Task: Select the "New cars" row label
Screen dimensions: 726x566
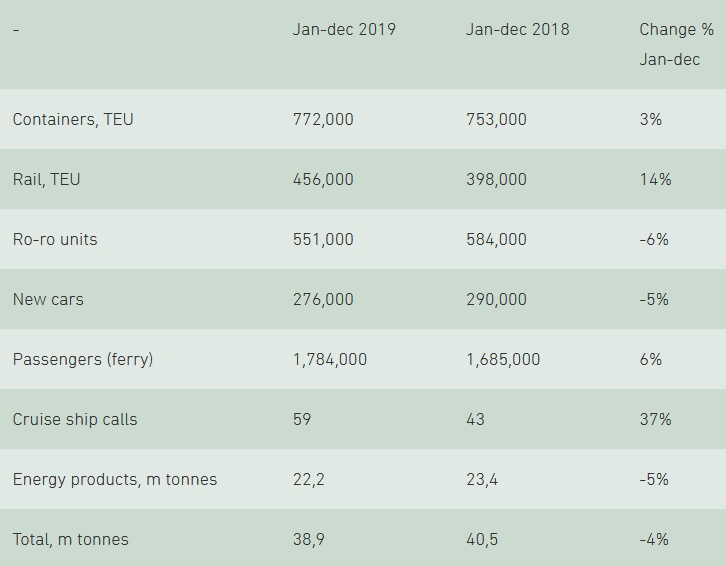Action: tap(48, 299)
